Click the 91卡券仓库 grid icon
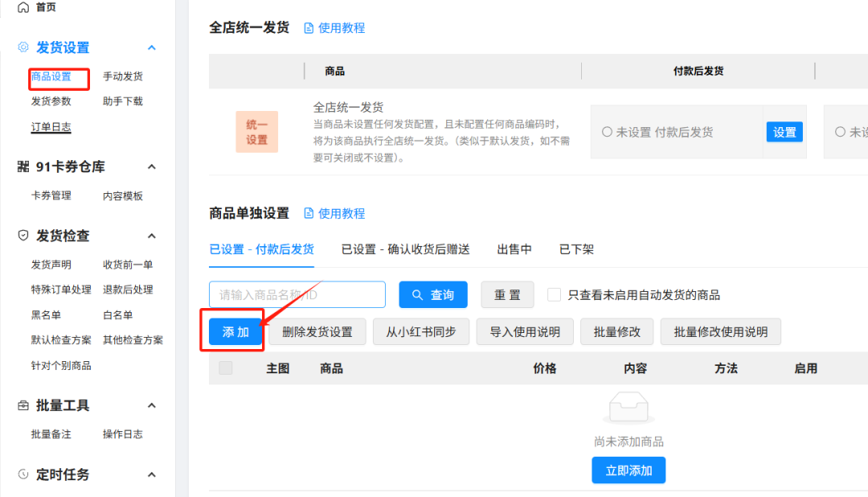The image size is (868, 497). click(23, 166)
